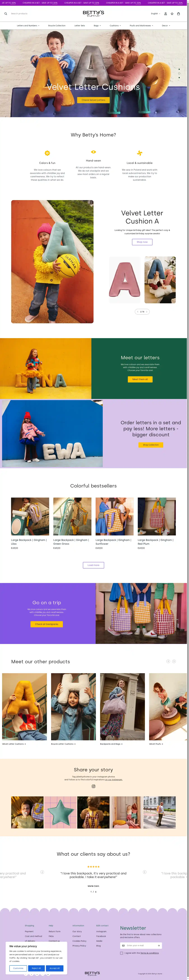
Task: Click the Check Velvet Letters button
Action: pyautogui.click(x=93, y=100)
